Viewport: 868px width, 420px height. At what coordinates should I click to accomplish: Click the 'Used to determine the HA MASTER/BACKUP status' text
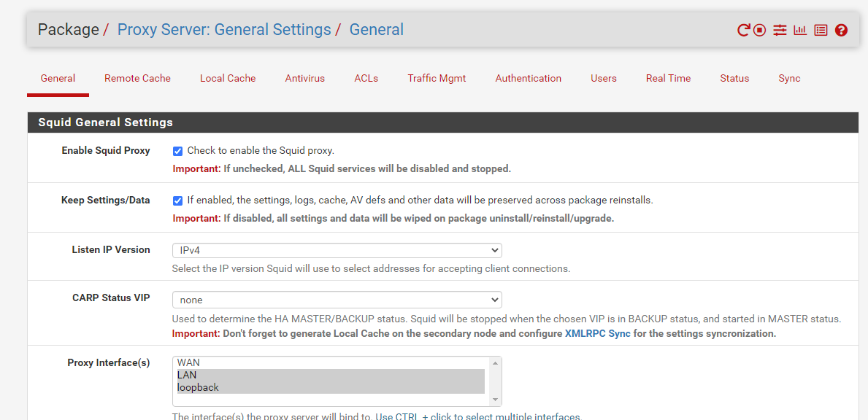(x=507, y=319)
